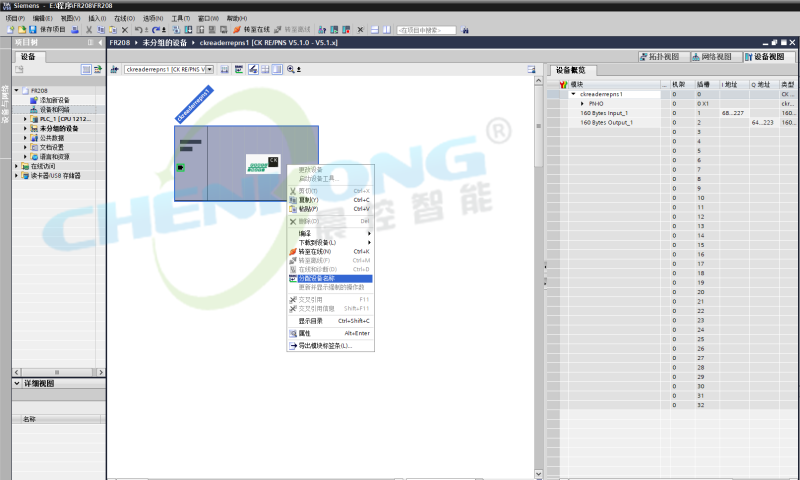The width and height of the screenshot is (800, 480).
Task: Click the cut scissors icon in toolbar
Action: pos(88,30)
